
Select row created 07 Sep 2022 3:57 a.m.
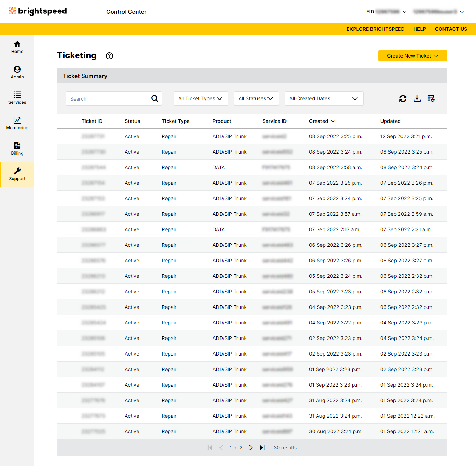(252, 214)
